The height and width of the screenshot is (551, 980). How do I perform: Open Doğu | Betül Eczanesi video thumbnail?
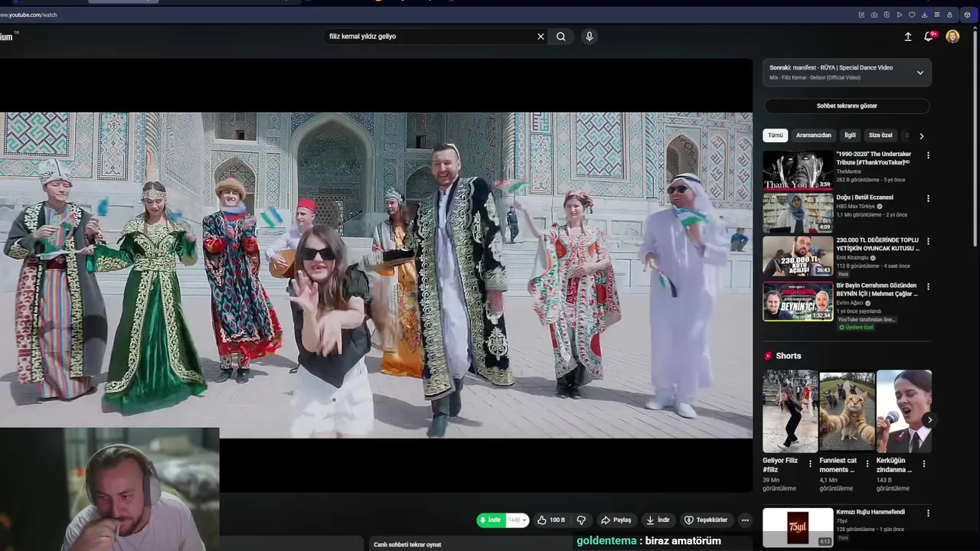coord(798,213)
